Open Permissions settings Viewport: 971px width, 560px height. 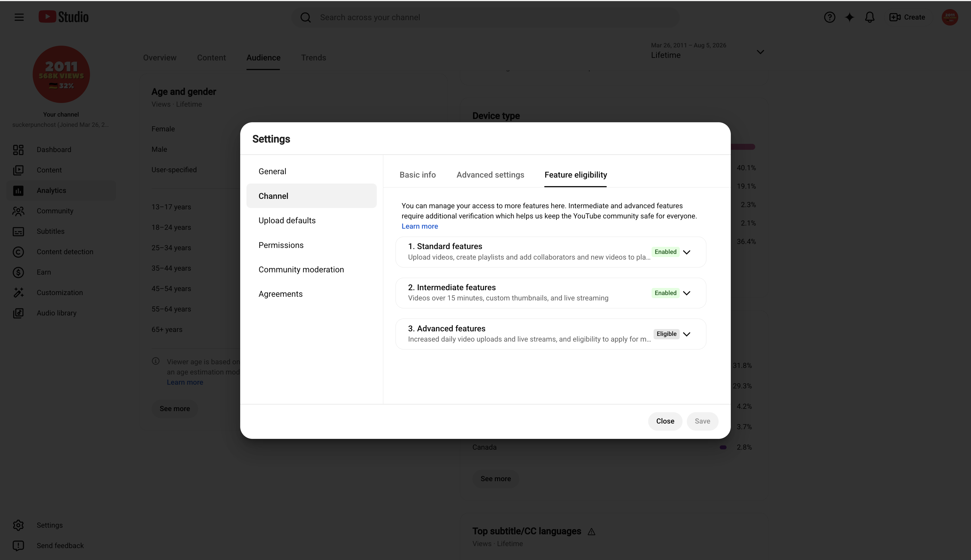(311, 245)
